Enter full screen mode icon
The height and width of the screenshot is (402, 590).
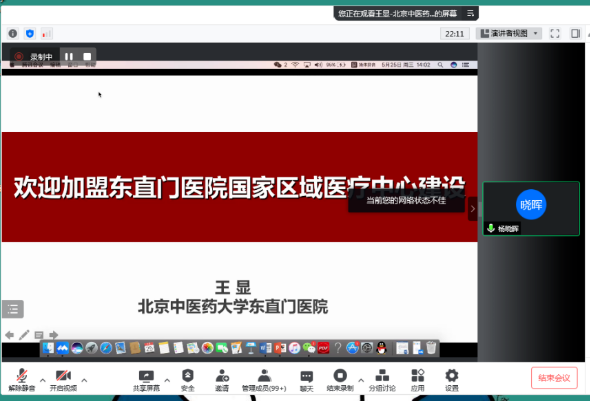[555, 34]
